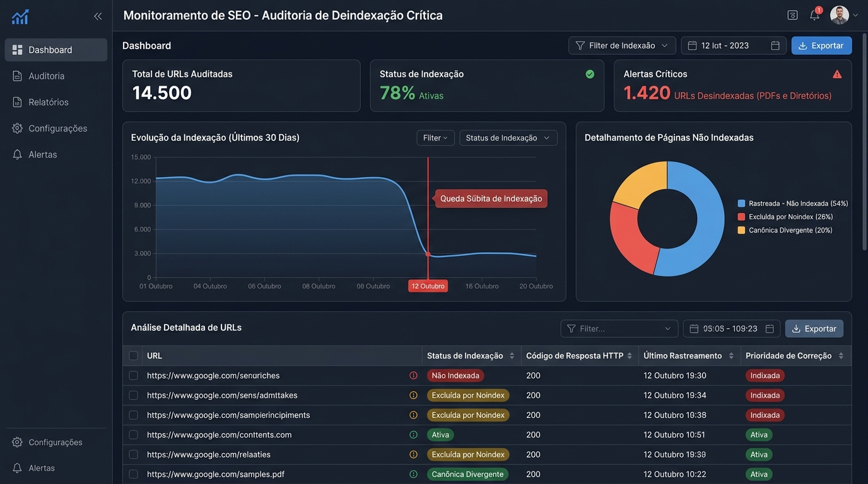The image size is (868, 484).
Task: Sort by Último Rastreamento column arrows
Action: click(x=731, y=356)
